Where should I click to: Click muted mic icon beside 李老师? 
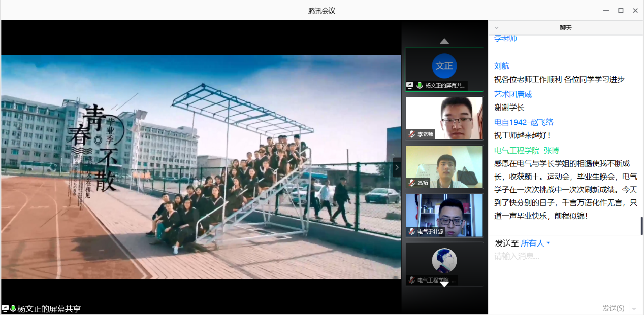(x=411, y=134)
